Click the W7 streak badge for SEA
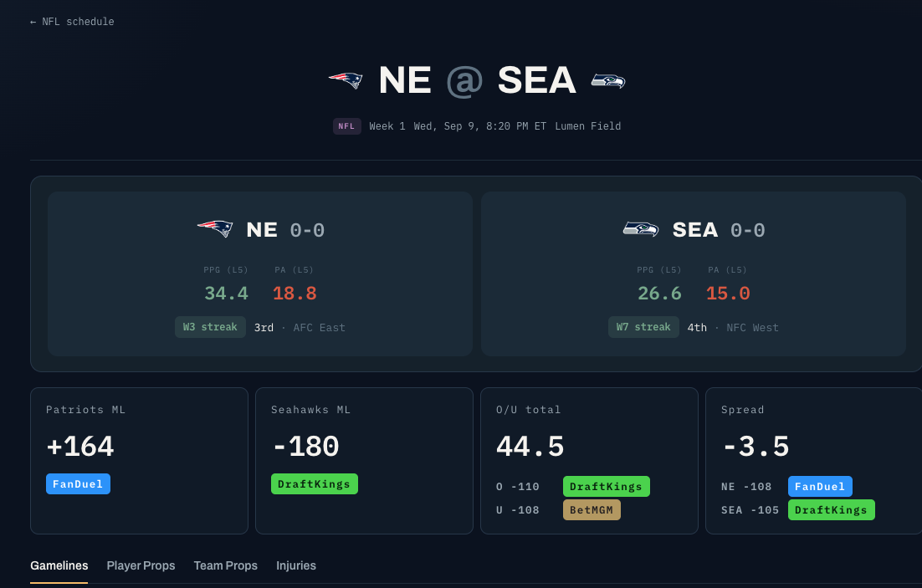Viewport: 922px width, 588px height. 643,327
